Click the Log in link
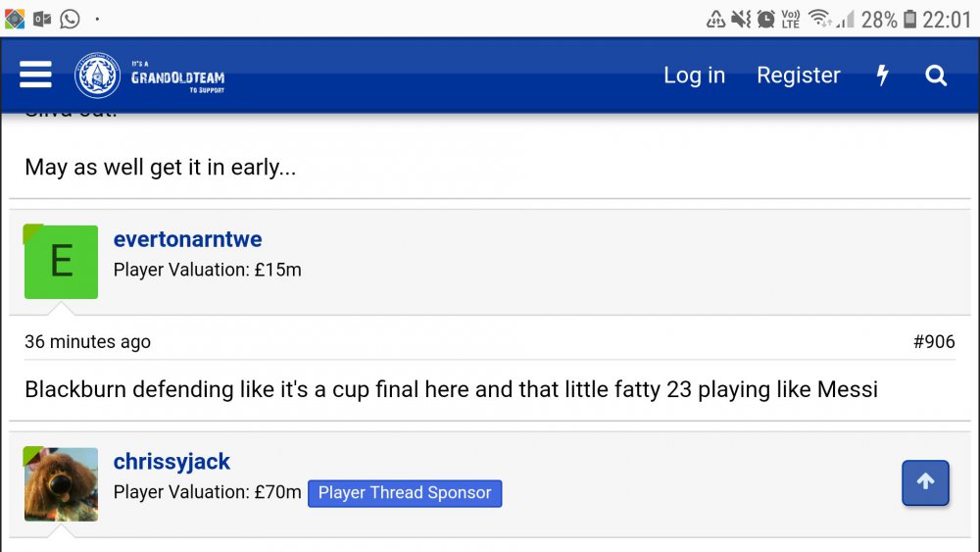Image resolution: width=980 pixels, height=552 pixels. tap(694, 75)
